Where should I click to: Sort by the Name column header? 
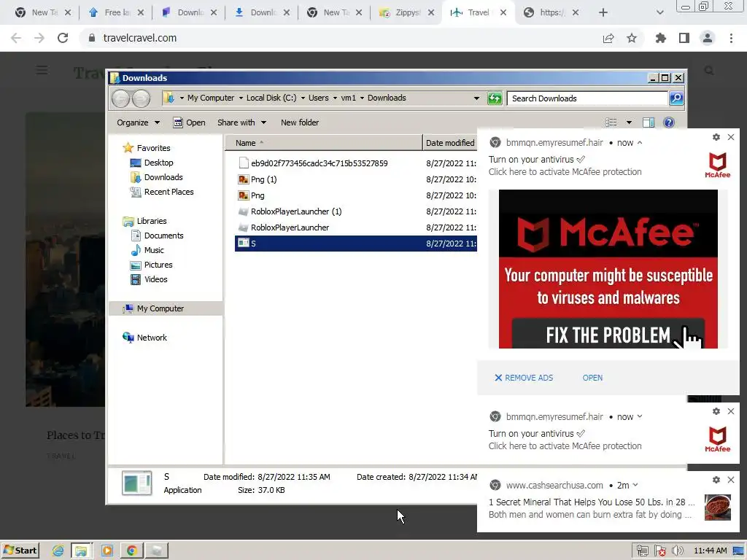pos(323,143)
